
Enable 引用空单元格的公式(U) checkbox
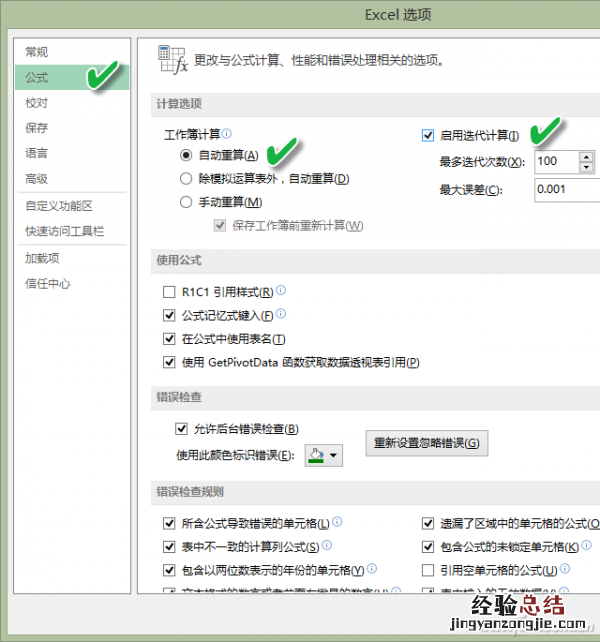(x=428, y=570)
